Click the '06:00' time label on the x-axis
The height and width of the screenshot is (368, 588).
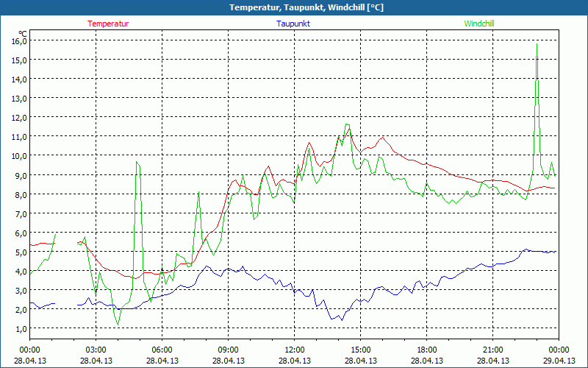coord(162,350)
